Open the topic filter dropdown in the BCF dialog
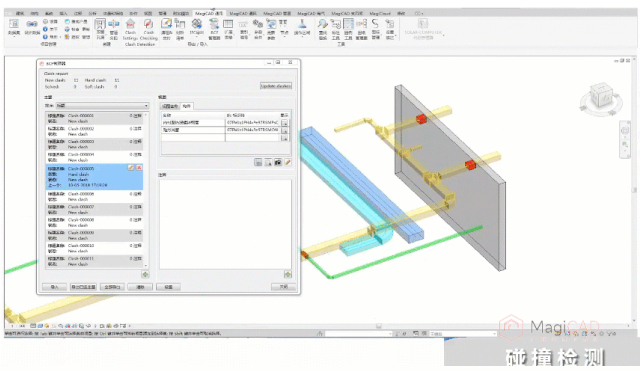 [x=102, y=106]
